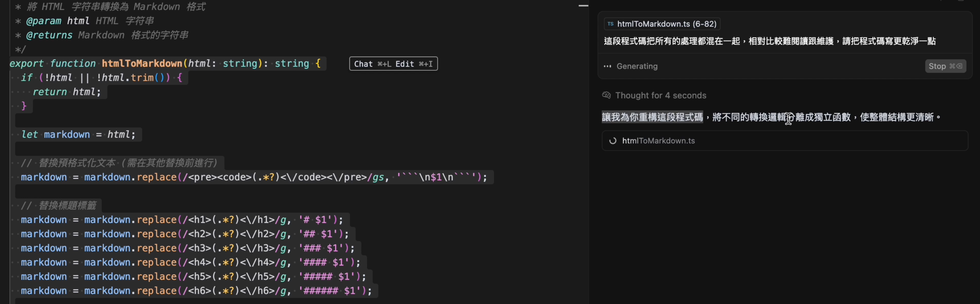Click the editor minimap scroll marker
Screen dimensions: 980x304
(x=583, y=6)
